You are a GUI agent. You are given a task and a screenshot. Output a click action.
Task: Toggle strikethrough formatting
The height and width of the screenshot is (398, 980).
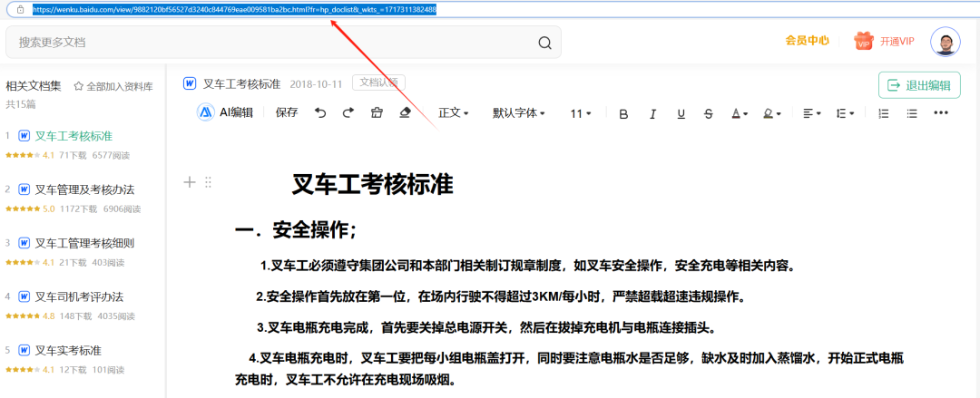point(709,114)
